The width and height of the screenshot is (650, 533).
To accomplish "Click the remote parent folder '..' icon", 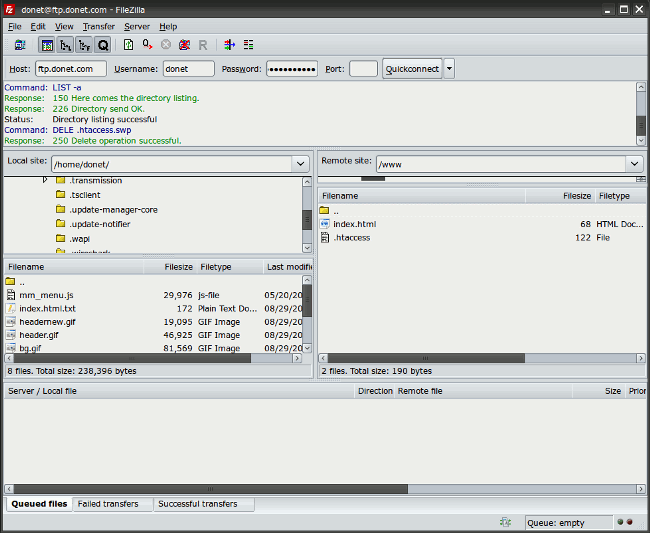I will [324, 211].
